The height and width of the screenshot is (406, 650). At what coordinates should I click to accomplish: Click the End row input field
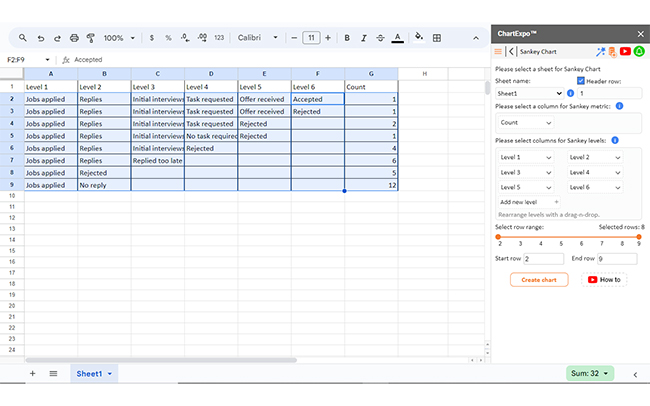[617, 259]
